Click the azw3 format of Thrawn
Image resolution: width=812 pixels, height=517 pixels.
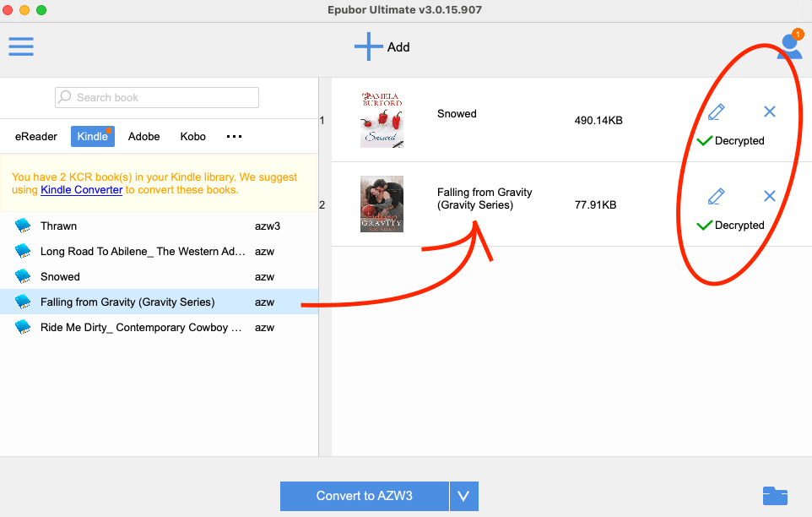(268, 226)
